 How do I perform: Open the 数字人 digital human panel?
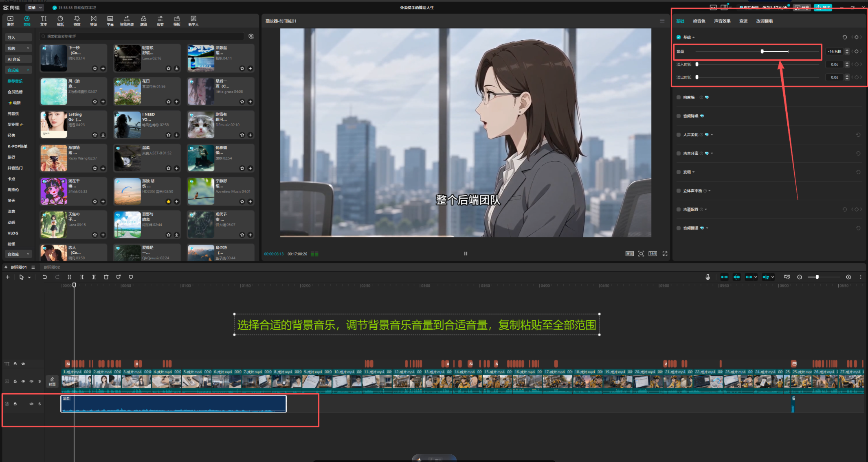click(193, 21)
